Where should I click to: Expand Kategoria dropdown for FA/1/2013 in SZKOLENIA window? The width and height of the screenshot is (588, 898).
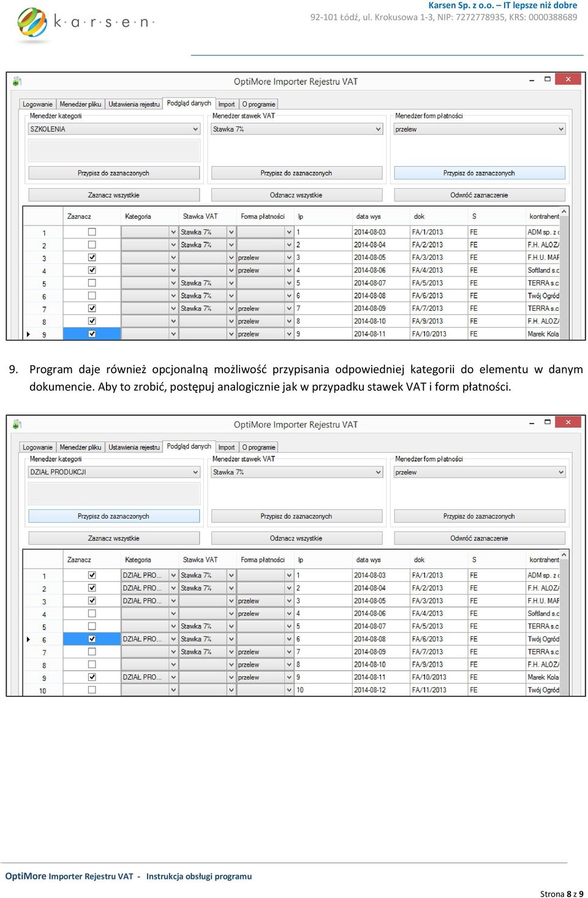pos(173,232)
